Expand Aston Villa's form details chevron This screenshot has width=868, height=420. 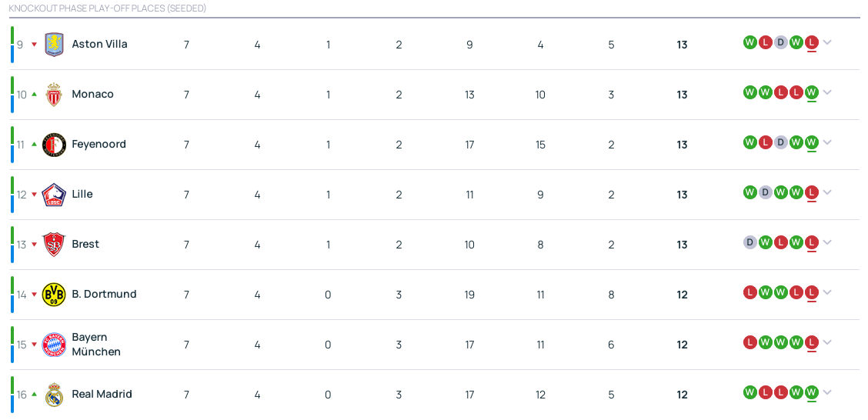coord(827,42)
